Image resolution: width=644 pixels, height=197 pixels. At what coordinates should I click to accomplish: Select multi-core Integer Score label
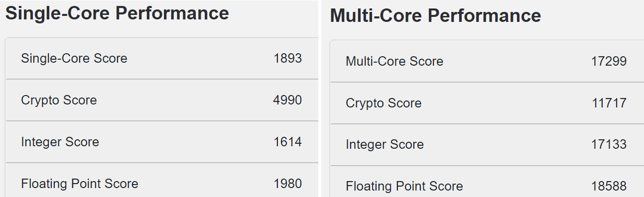[385, 144]
